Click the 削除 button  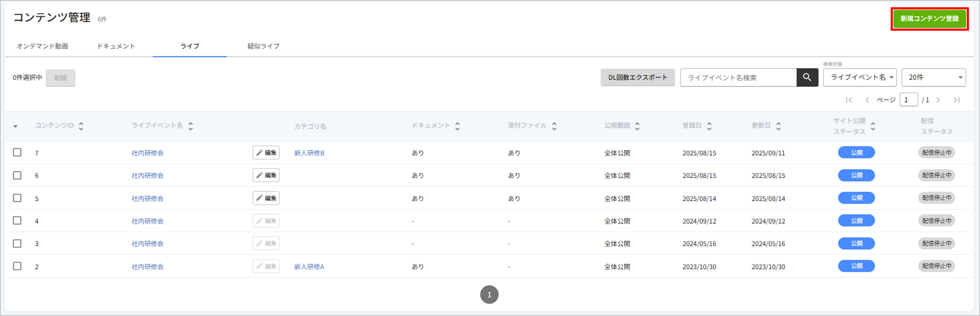click(x=61, y=78)
